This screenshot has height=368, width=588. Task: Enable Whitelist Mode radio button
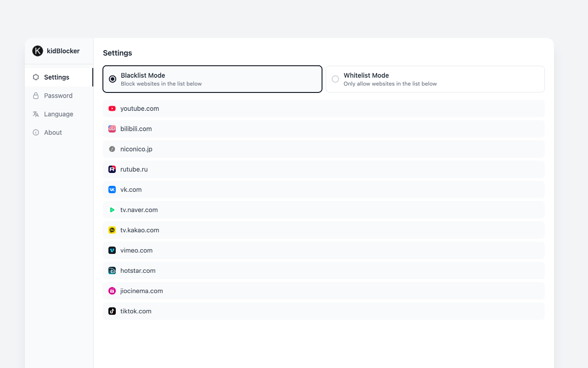click(335, 79)
